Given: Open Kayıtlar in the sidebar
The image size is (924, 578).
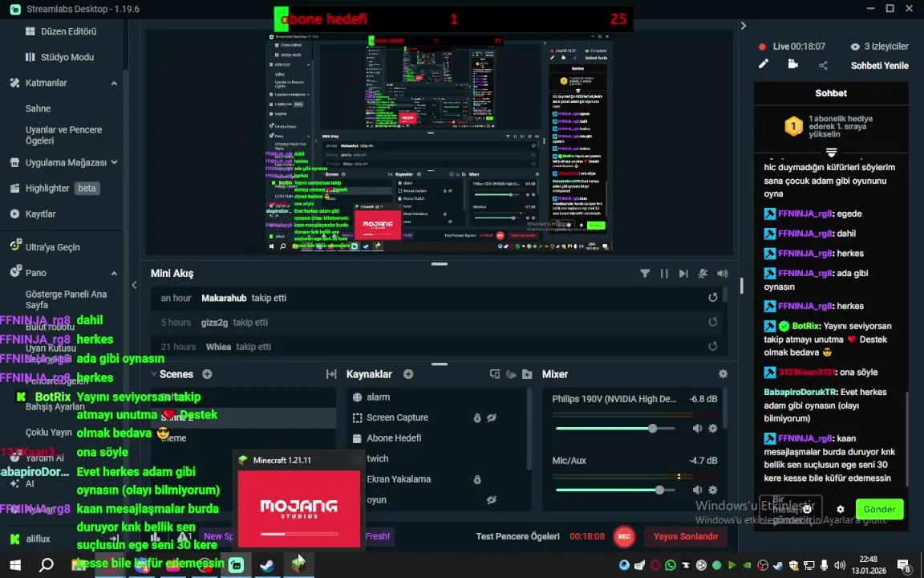Looking at the screenshot, I should point(33,214).
